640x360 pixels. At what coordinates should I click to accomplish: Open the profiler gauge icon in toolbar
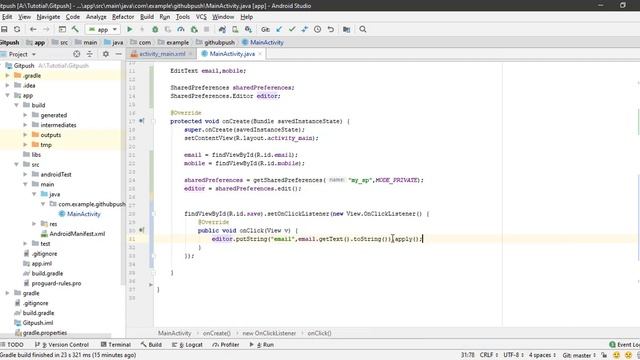[x=181, y=29]
